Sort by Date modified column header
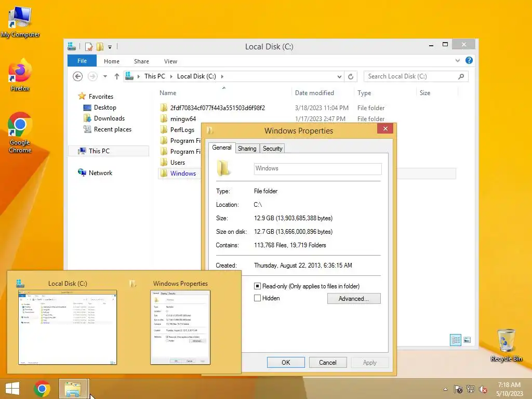Image resolution: width=532 pixels, height=399 pixels. click(x=322, y=92)
